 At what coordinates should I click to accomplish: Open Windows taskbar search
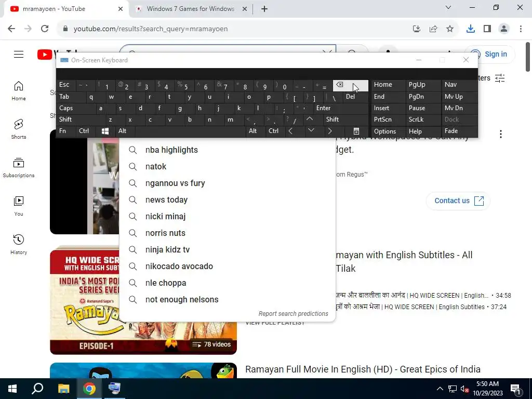coord(37,389)
